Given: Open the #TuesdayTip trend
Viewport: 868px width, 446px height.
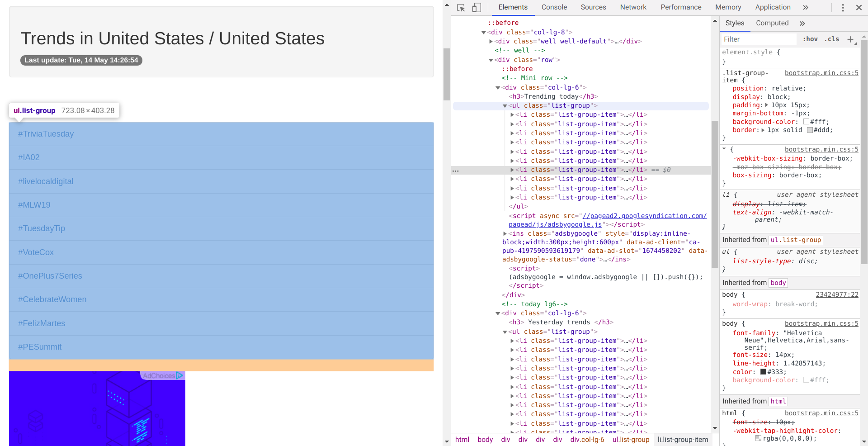Looking at the screenshot, I should click(x=42, y=228).
